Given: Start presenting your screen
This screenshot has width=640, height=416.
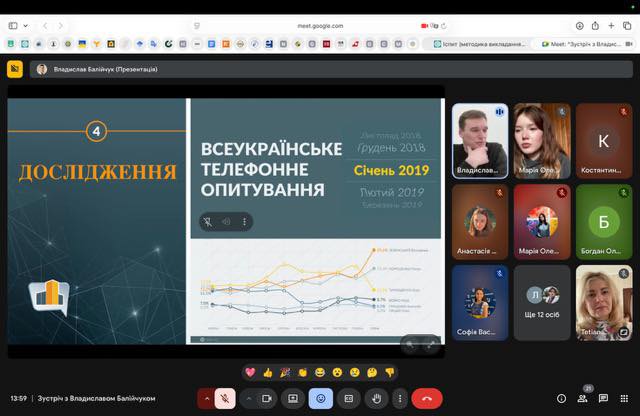Looking at the screenshot, I should pyautogui.click(x=293, y=398).
